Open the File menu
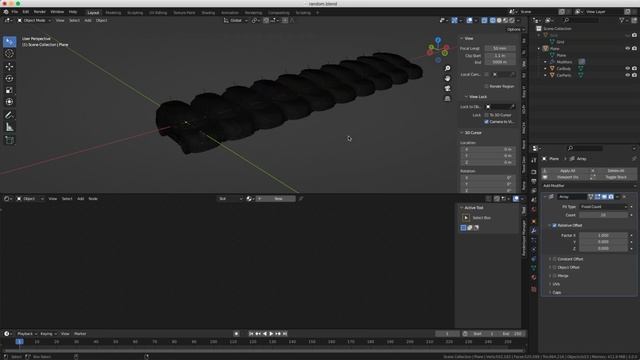The image size is (640, 360). [x=15, y=12]
